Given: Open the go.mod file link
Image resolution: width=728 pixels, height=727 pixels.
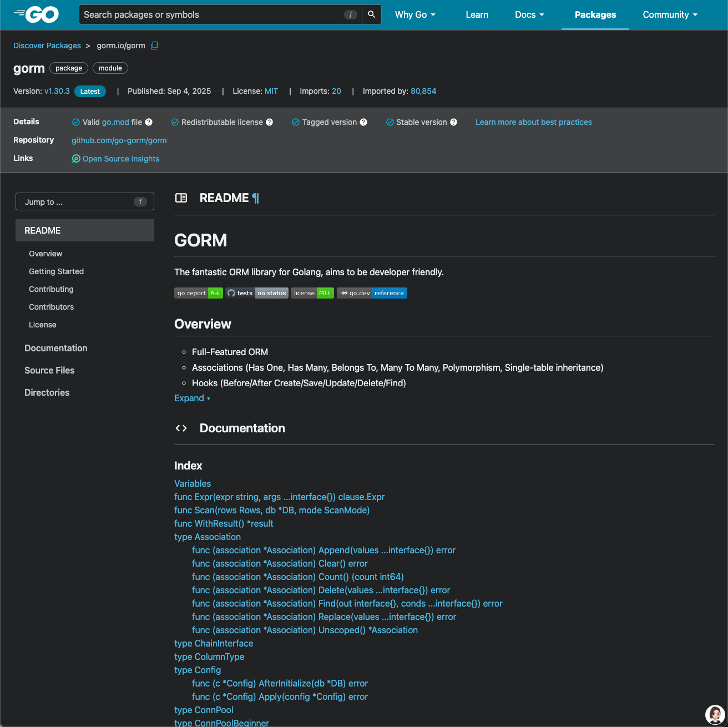Looking at the screenshot, I should point(115,122).
